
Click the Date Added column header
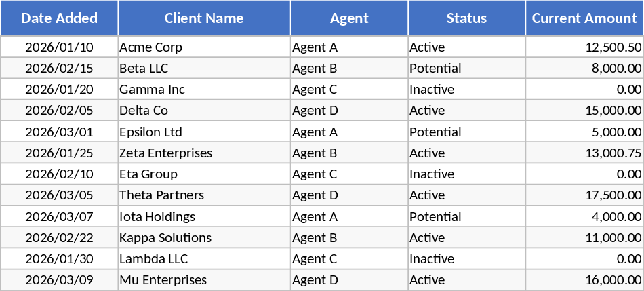click(x=59, y=18)
